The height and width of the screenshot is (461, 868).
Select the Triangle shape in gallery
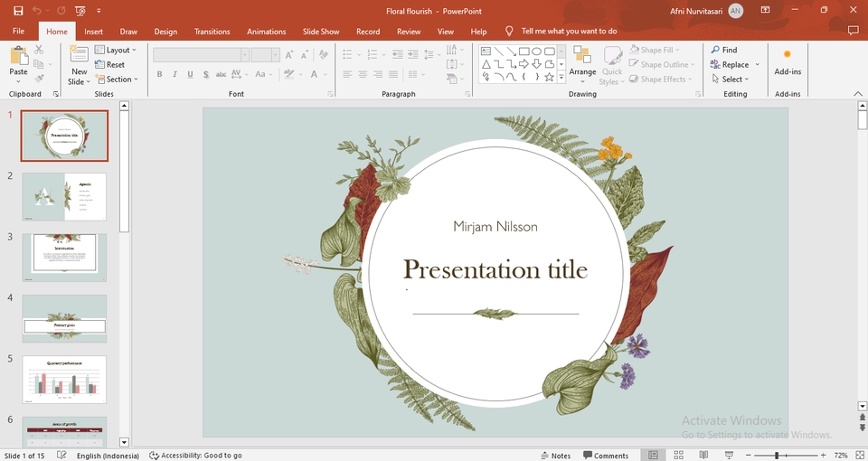coord(486,64)
